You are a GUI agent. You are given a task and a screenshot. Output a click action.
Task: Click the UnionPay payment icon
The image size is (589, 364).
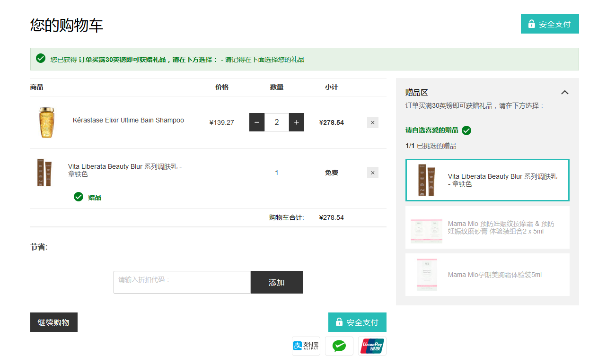[x=372, y=346]
